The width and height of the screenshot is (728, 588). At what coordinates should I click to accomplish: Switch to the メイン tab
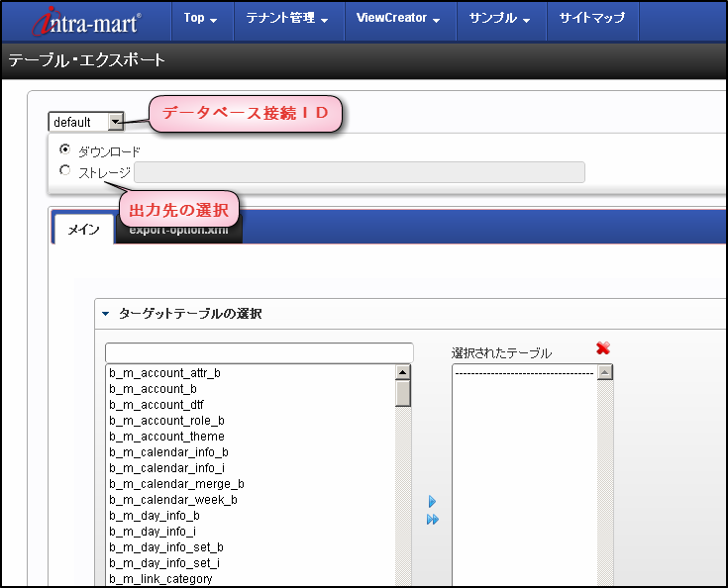pos(84,230)
